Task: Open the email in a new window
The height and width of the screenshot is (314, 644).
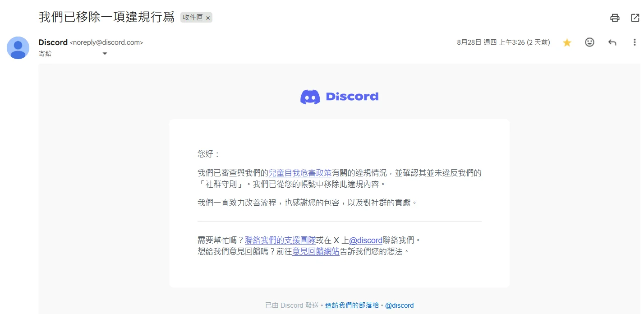Action: pos(635,18)
